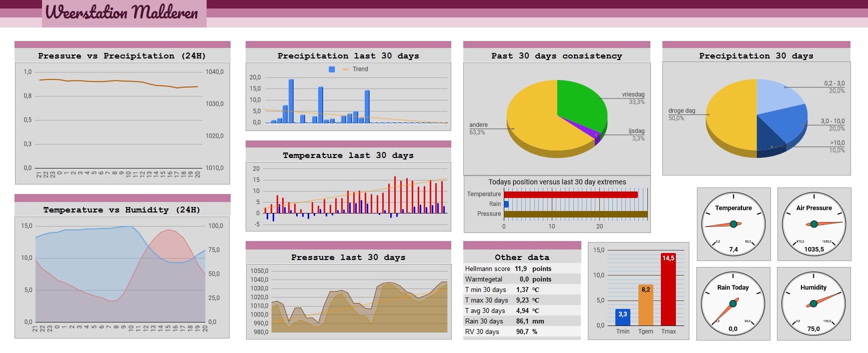Click the Temperature gauge dial

coord(733,224)
